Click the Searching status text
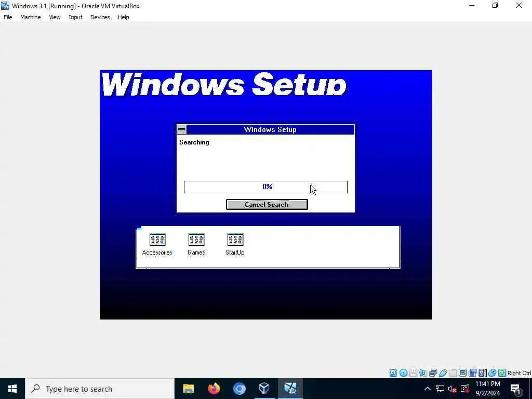The width and height of the screenshot is (532, 399). point(194,142)
